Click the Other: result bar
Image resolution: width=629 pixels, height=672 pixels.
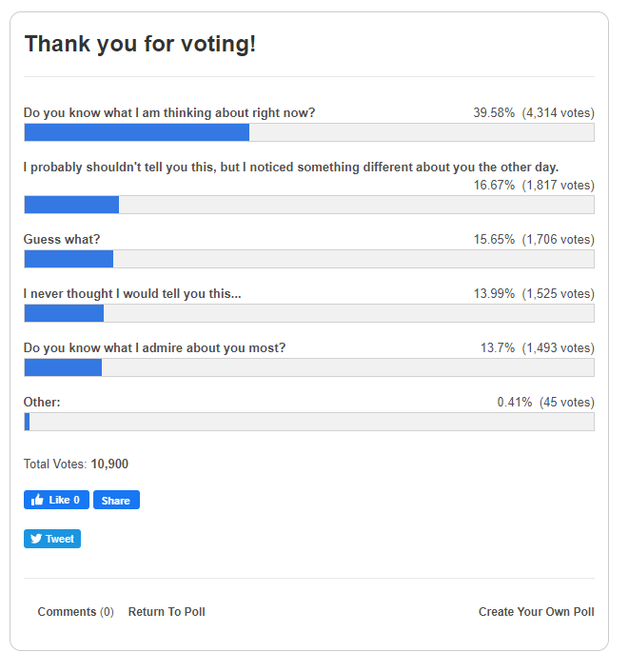pos(309,422)
